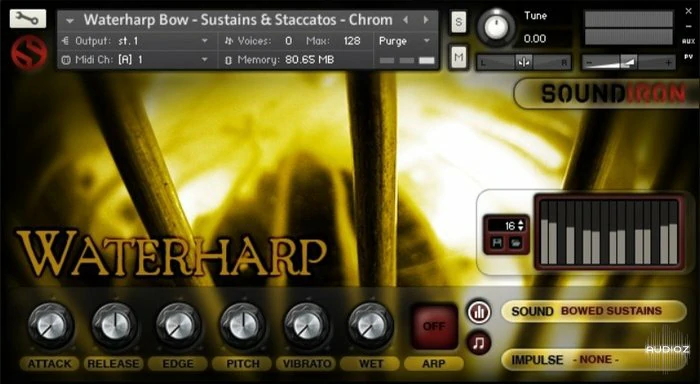Close the instrument with the X icon

(688, 11)
